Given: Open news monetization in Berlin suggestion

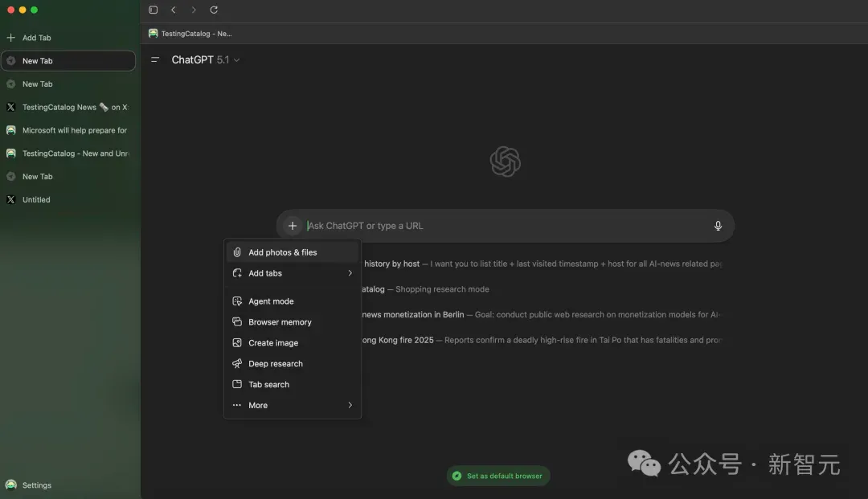Looking at the screenshot, I should (x=542, y=315).
